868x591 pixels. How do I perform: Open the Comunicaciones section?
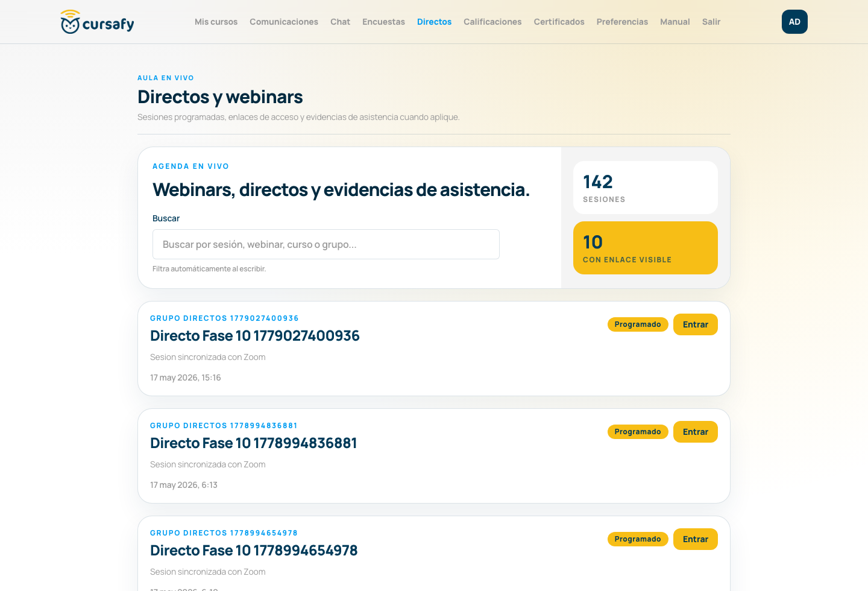coord(284,22)
